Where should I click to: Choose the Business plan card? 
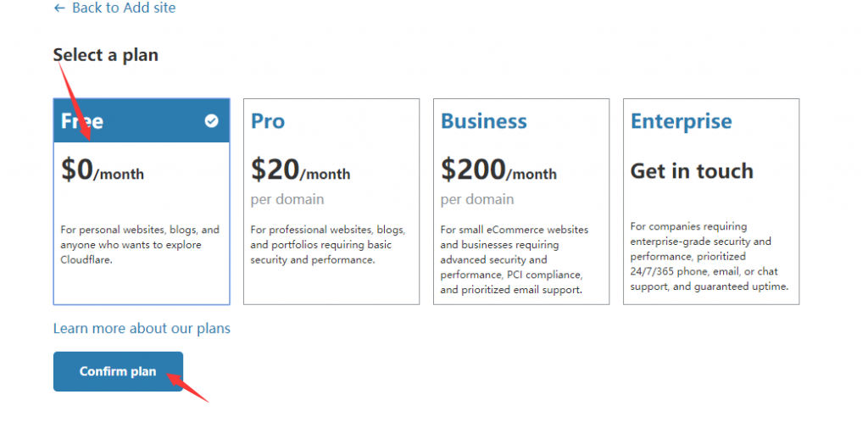tap(521, 202)
